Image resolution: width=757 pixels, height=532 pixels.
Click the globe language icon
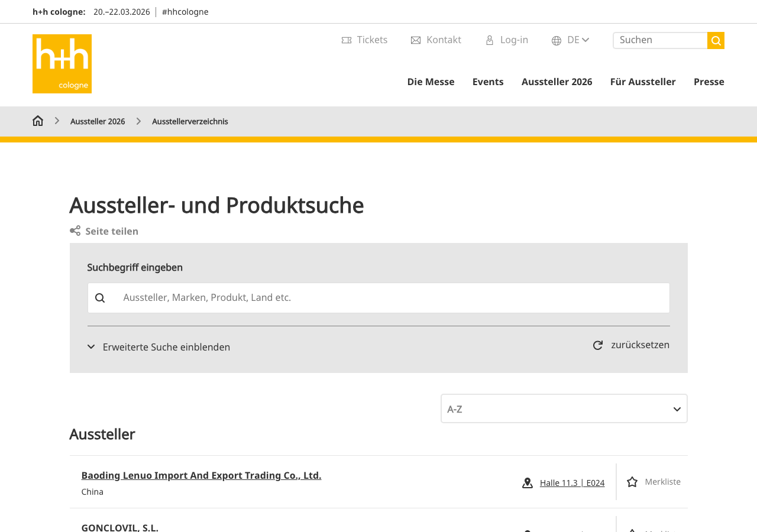click(556, 40)
